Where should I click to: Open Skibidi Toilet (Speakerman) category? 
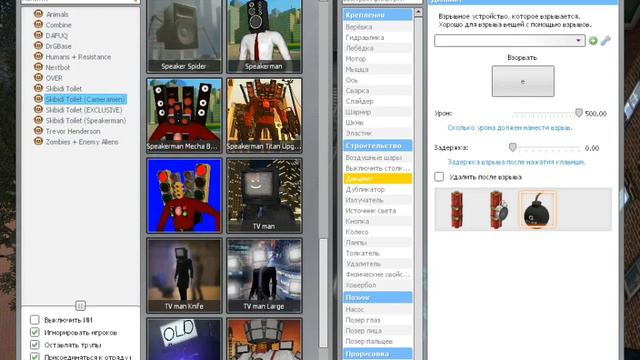click(86, 120)
